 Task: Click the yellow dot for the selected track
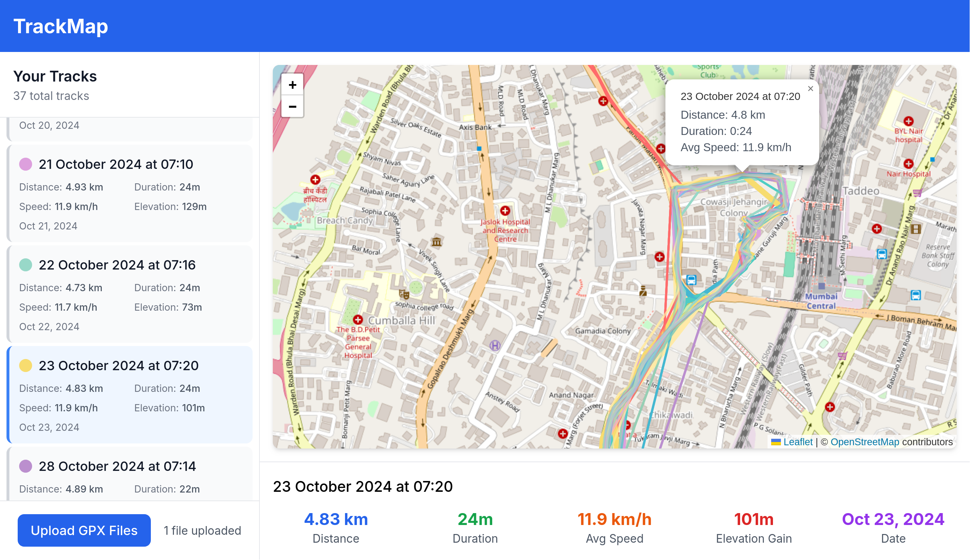[25, 366]
